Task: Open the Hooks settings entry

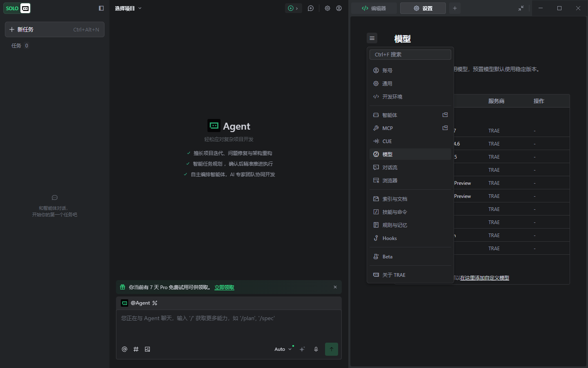Action: pyautogui.click(x=410, y=238)
